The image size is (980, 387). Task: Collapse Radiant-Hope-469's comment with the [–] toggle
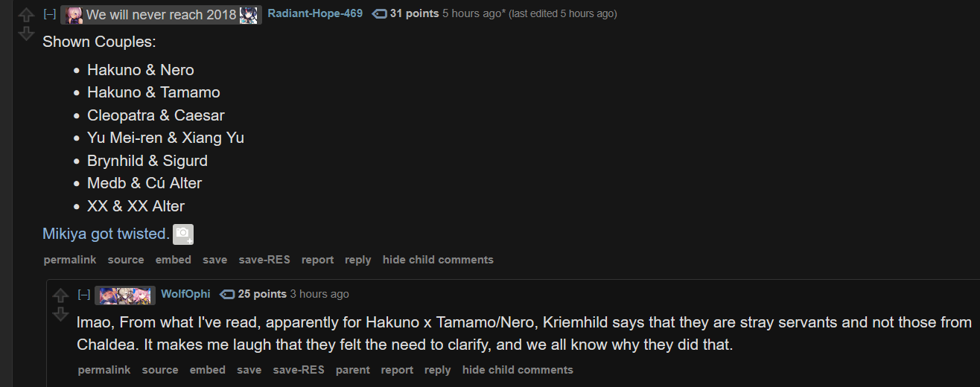pyautogui.click(x=50, y=14)
